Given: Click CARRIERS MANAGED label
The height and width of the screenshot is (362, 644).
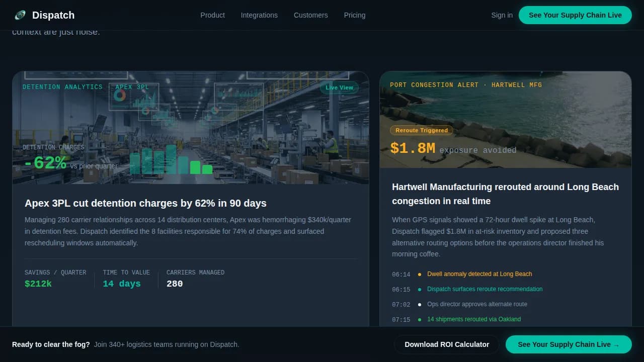Looking at the screenshot, I should [196, 273].
